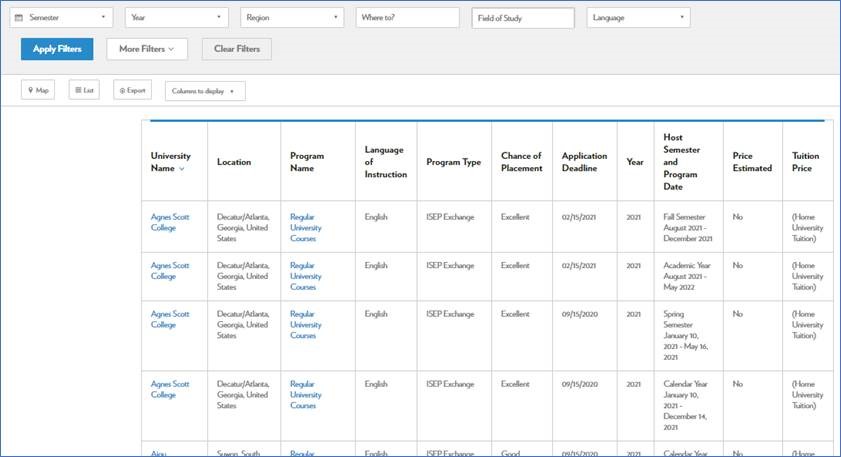The image size is (841, 457).
Task: Open Agnes Scott College link in Academic Year row
Action: tap(170, 271)
